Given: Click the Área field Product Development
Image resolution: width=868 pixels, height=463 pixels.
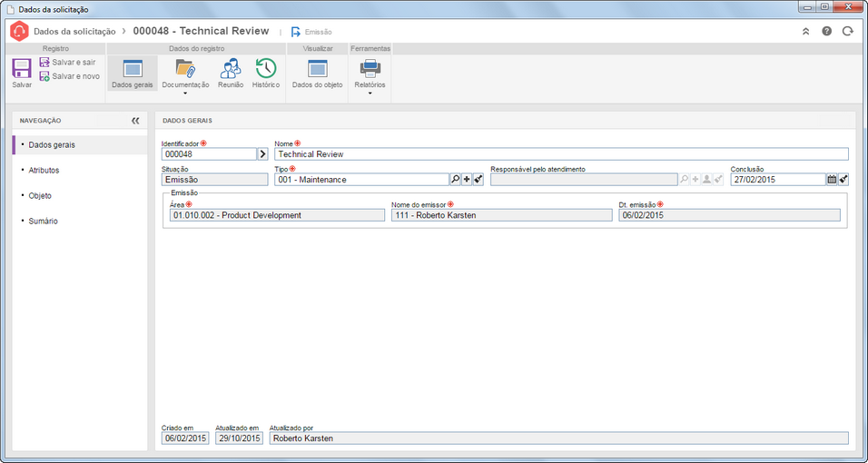Looking at the screenshot, I should (x=277, y=215).
